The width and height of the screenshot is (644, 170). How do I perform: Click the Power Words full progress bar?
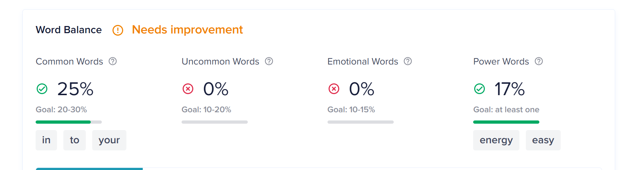click(506, 122)
